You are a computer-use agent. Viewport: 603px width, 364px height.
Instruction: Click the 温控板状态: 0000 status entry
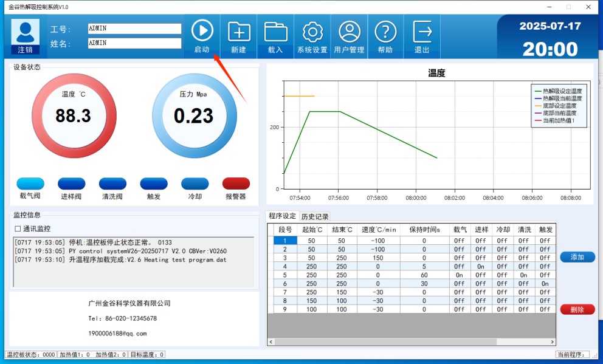click(31, 355)
